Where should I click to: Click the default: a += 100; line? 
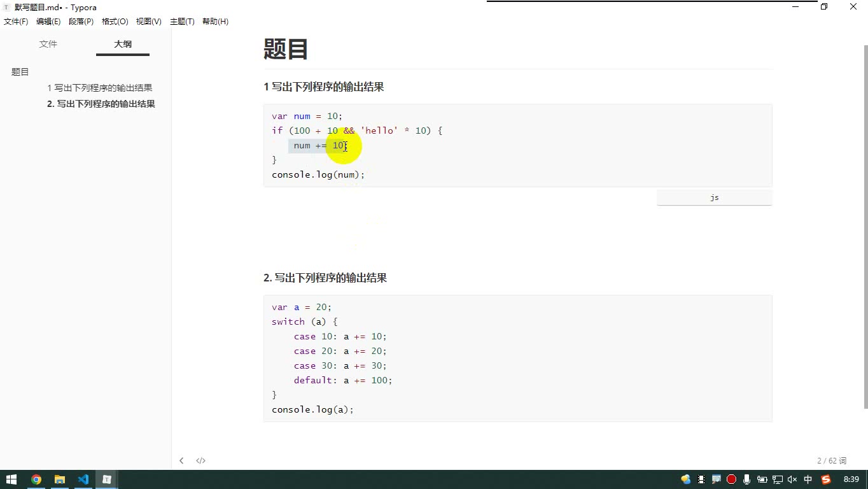pyautogui.click(x=343, y=380)
